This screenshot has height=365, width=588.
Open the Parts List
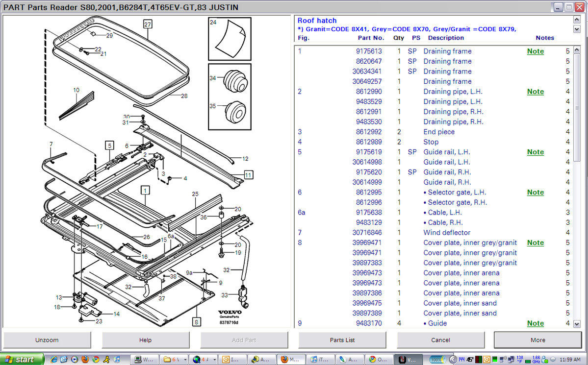[x=342, y=340]
